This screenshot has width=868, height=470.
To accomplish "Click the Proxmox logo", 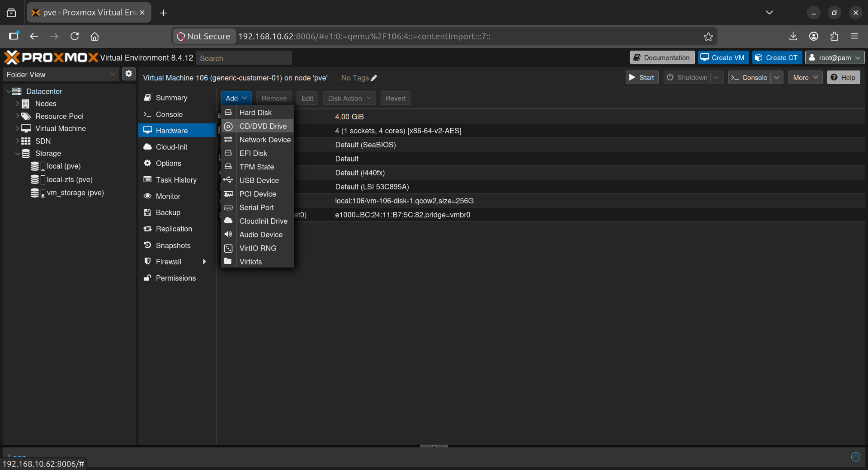I will pyautogui.click(x=51, y=58).
